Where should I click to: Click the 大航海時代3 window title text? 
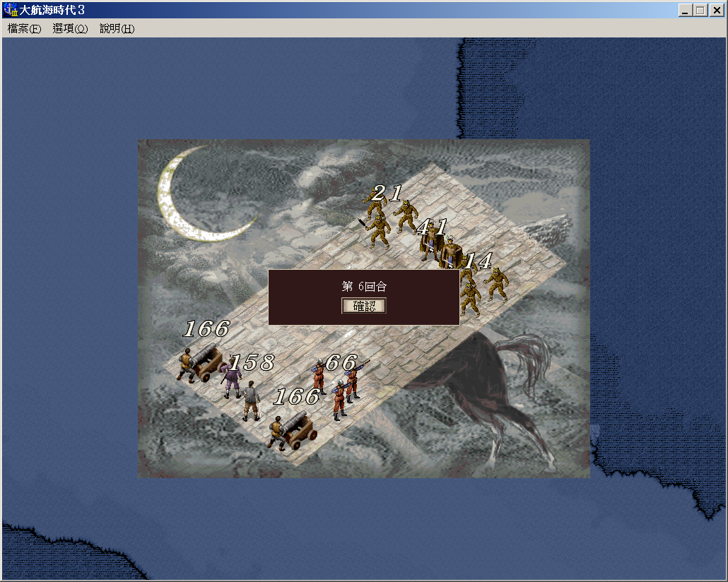(52, 10)
